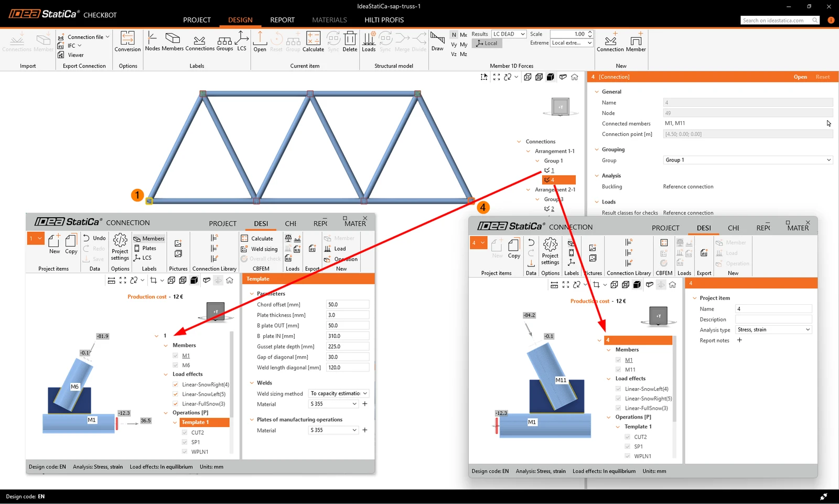
Task: Click the home view icon in viewport
Action: pos(575,77)
